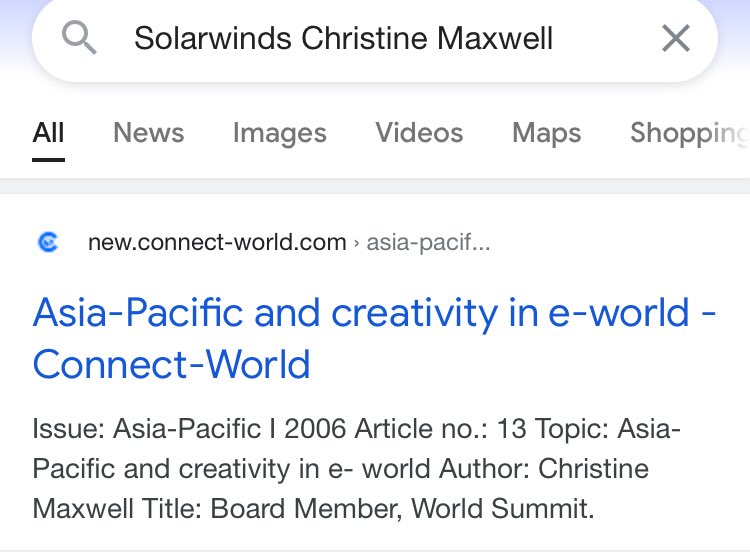Click the magnifying glass search icon
This screenshot has height=552, width=750.
point(79,38)
